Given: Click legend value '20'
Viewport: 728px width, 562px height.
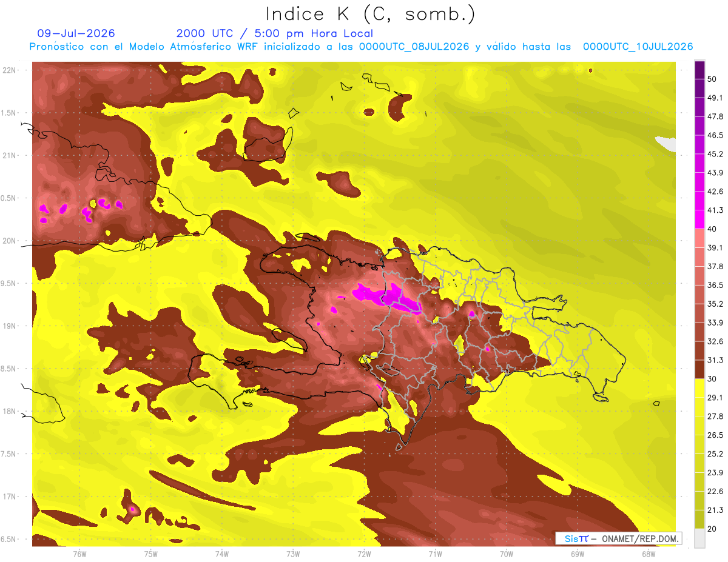Looking at the screenshot, I should [x=712, y=529].
